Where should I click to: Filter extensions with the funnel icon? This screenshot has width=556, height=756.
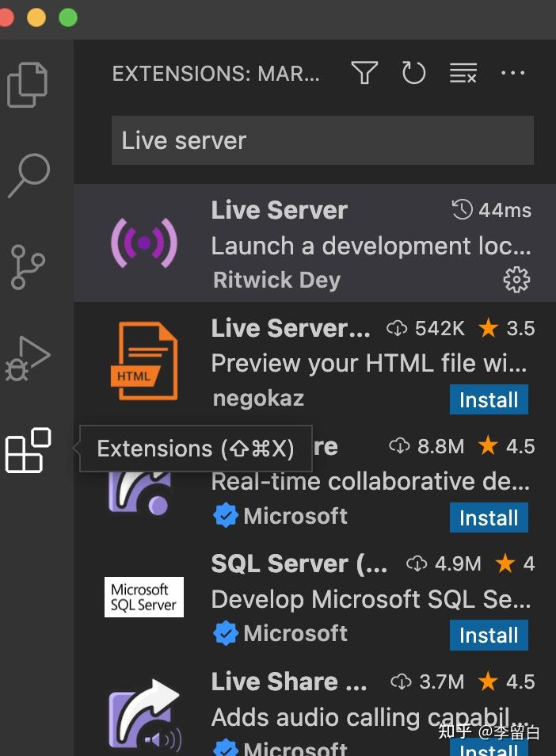[x=364, y=74]
